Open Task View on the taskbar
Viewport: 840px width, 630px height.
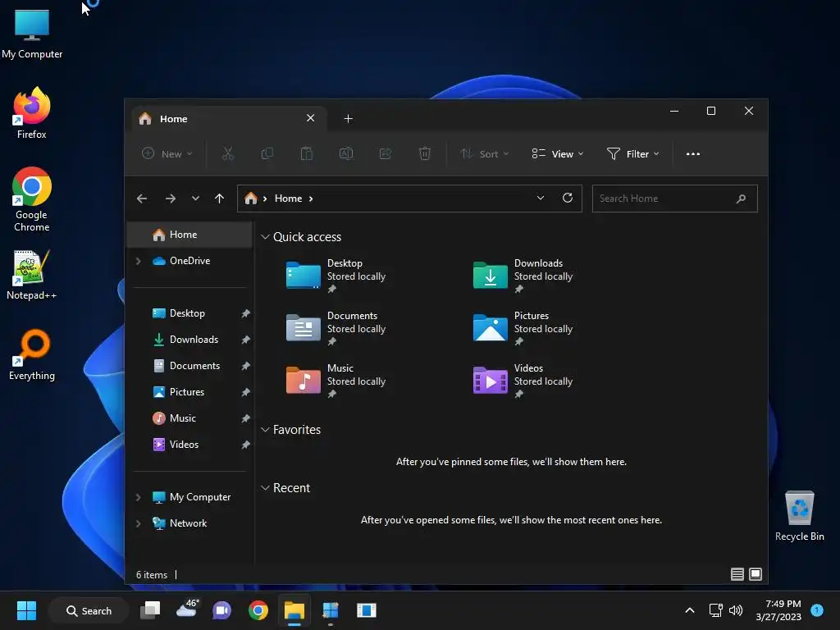coord(150,610)
